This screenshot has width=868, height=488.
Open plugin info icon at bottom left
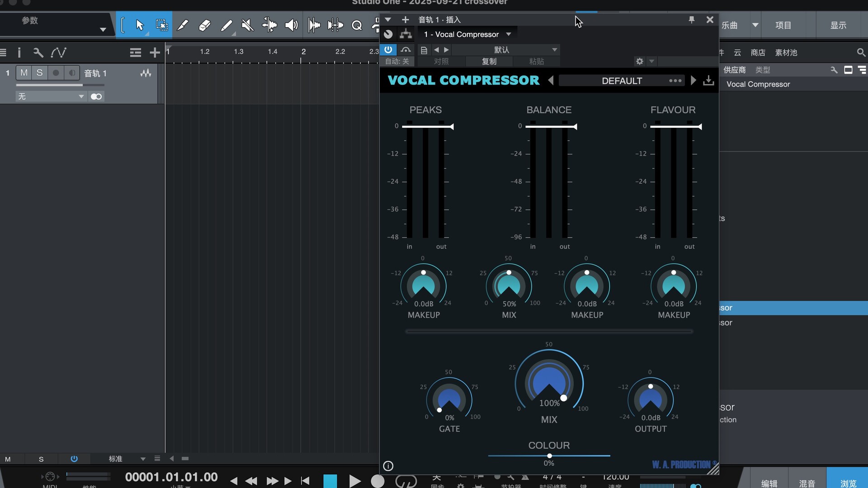[x=388, y=466]
